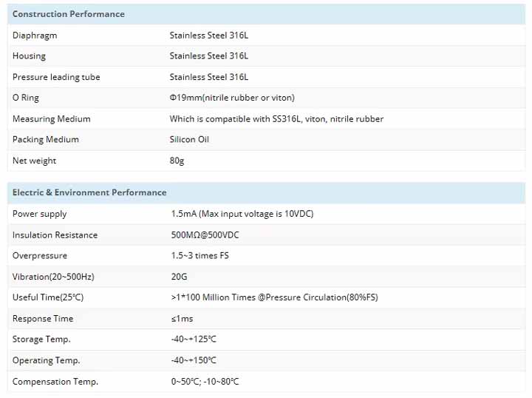Image resolution: width=532 pixels, height=398 pixels.
Task: Click the Measuring Medium compatibility text
Action: pyautogui.click(x=276, y=119)
